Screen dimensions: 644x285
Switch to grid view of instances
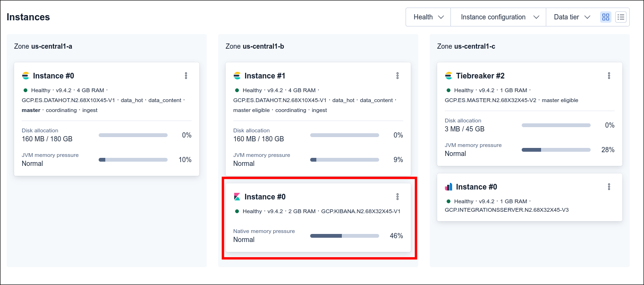click(606, 17)
